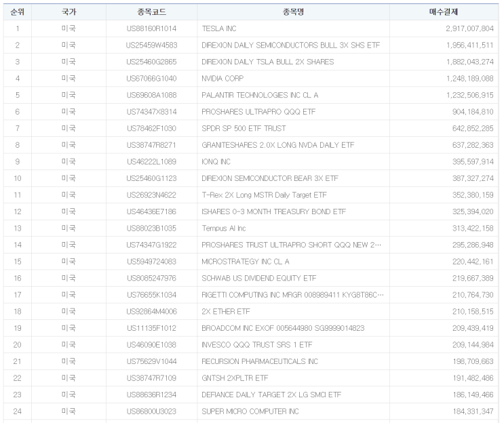The width and height of the screenshot is (504, 423).
Task: Select PROSHARES ULTRAPRO QQQ ETF
Action: [258, 112]
